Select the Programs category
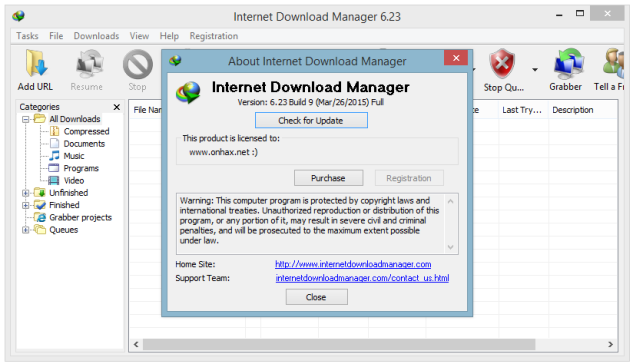This screenshot has height=364, width=632. pos(81,168)
